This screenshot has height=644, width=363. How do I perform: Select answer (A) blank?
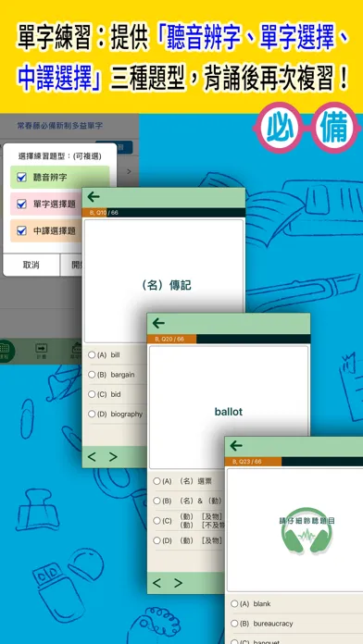tap(234, 603)
